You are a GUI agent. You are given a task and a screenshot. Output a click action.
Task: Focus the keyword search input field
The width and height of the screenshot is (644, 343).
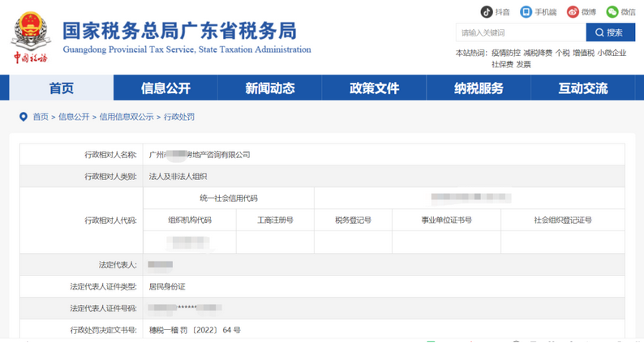click(521, 32)
